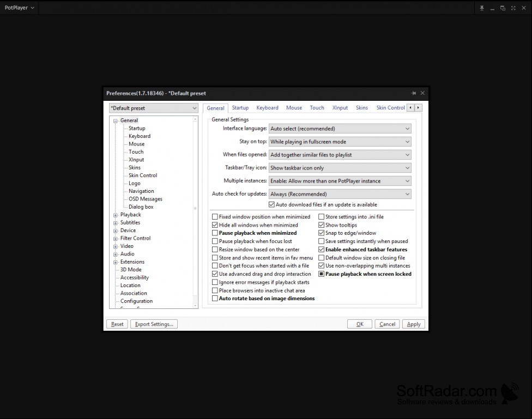The width and height of the screenshot is (532, 419).
Task: Switch to the Mouse tab
Action: [x=294, y=108]
